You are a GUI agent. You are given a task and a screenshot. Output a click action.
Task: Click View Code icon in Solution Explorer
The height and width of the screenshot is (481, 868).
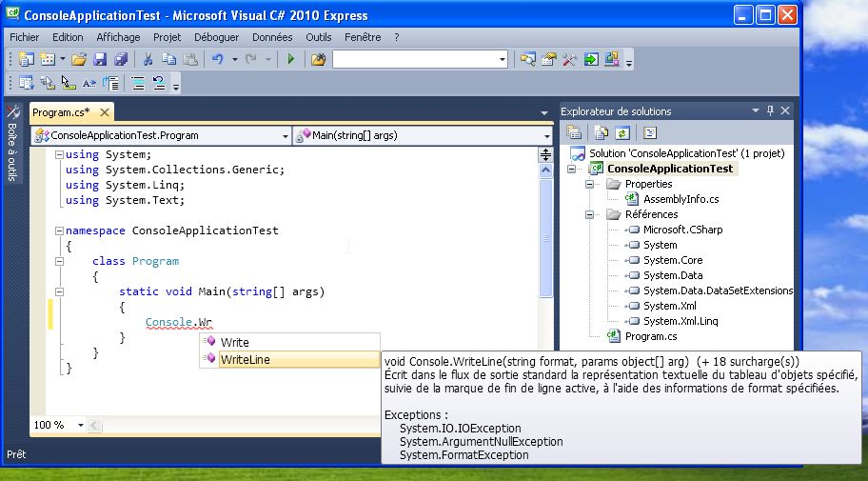[649, 132]
